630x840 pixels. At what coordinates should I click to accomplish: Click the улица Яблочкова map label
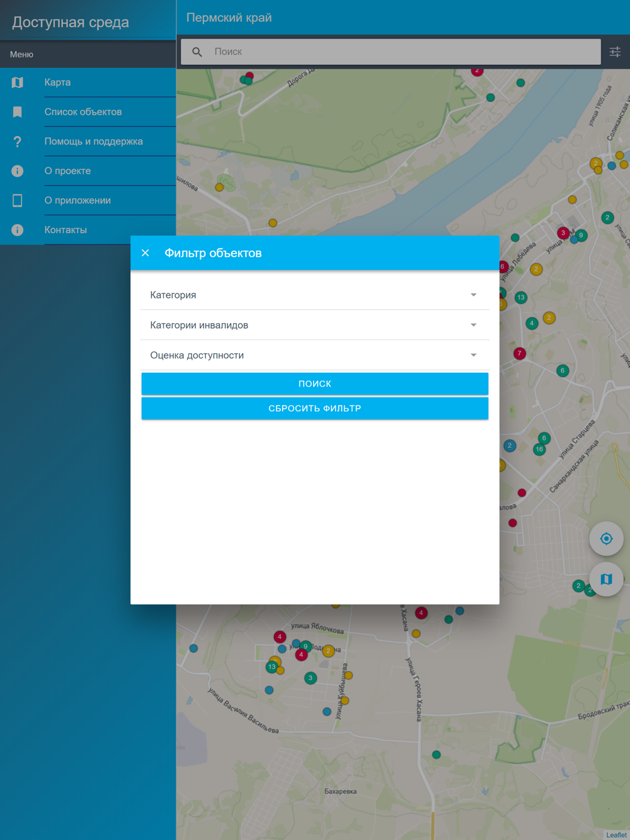(x=318, y=628)
